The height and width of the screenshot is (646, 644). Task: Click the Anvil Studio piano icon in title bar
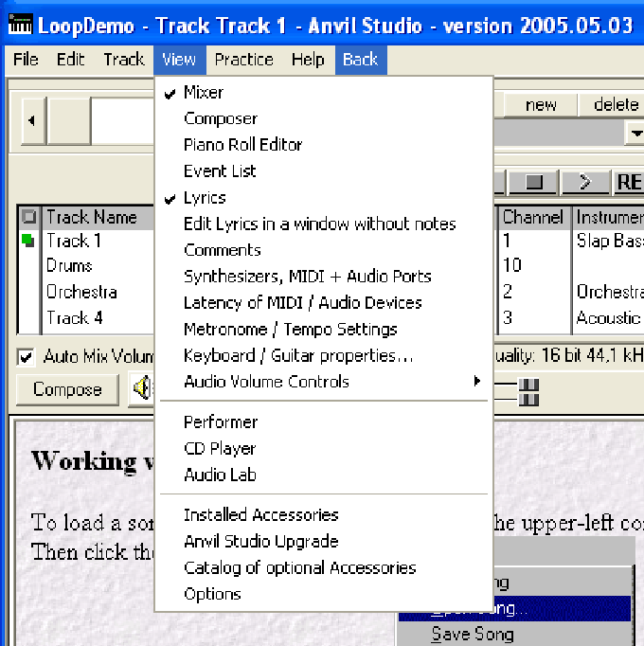20,25
